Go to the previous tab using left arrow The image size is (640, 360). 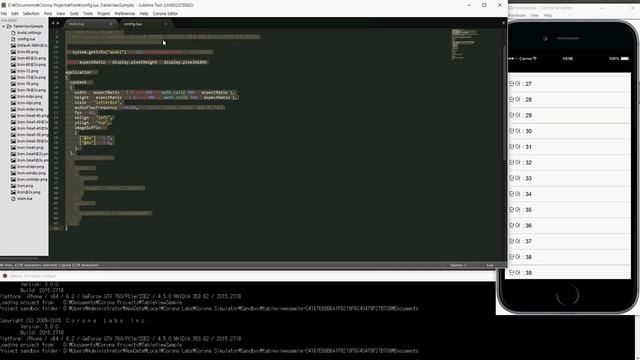pyautogui.click(x=53, y=23)
